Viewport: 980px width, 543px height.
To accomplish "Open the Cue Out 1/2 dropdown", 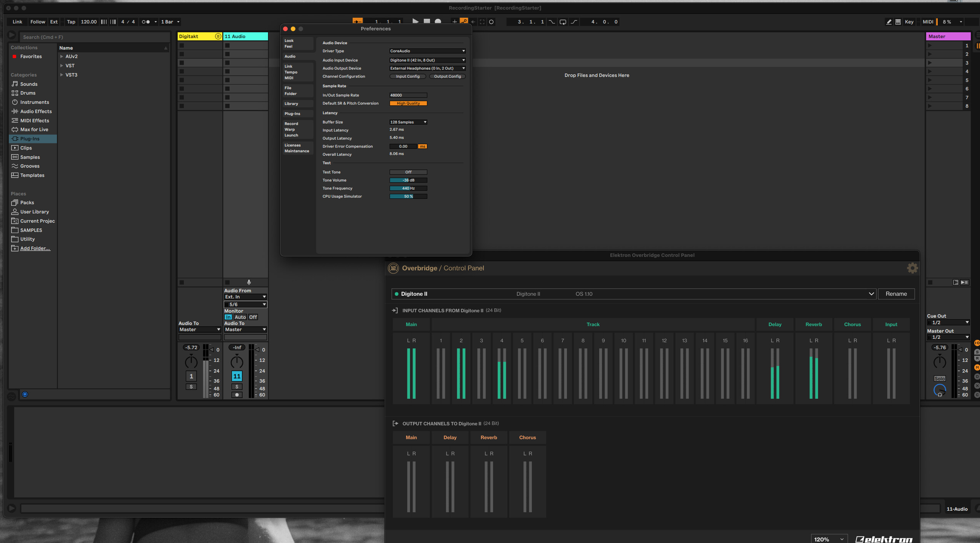I will 948,322.
